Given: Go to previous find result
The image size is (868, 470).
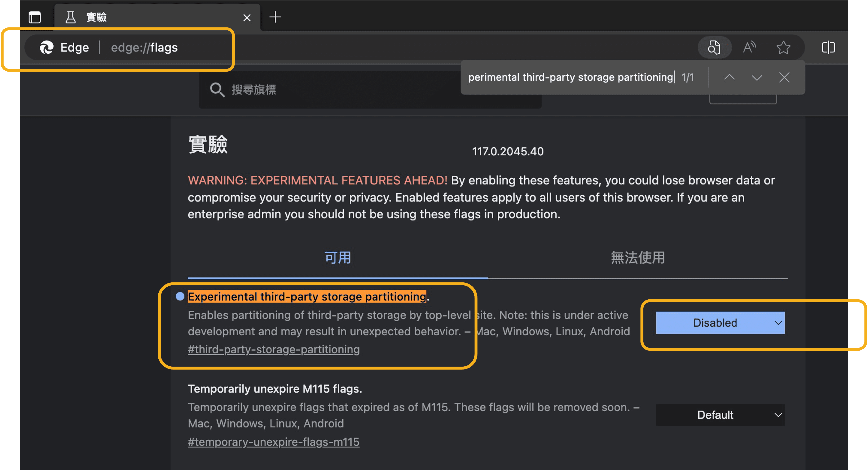Looking at the screenshot, I should 729,77.
